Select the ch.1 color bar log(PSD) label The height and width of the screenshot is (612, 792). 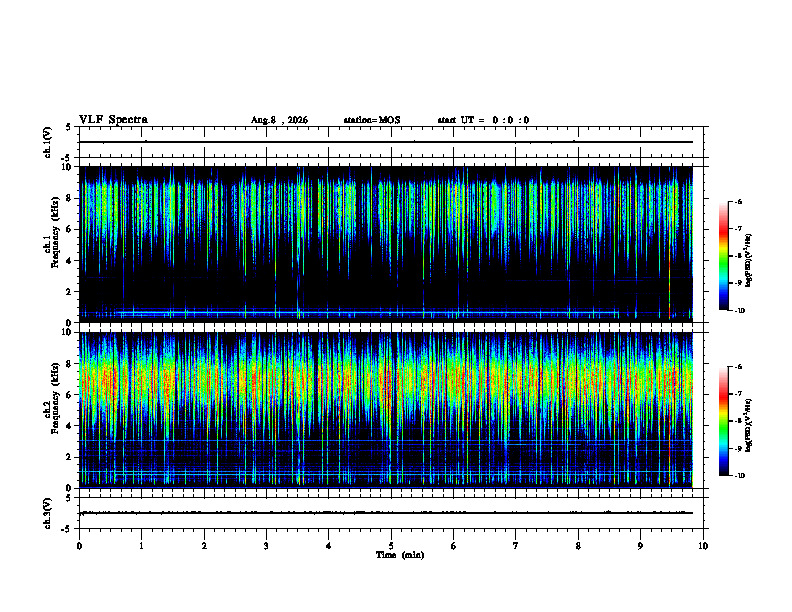749,261
